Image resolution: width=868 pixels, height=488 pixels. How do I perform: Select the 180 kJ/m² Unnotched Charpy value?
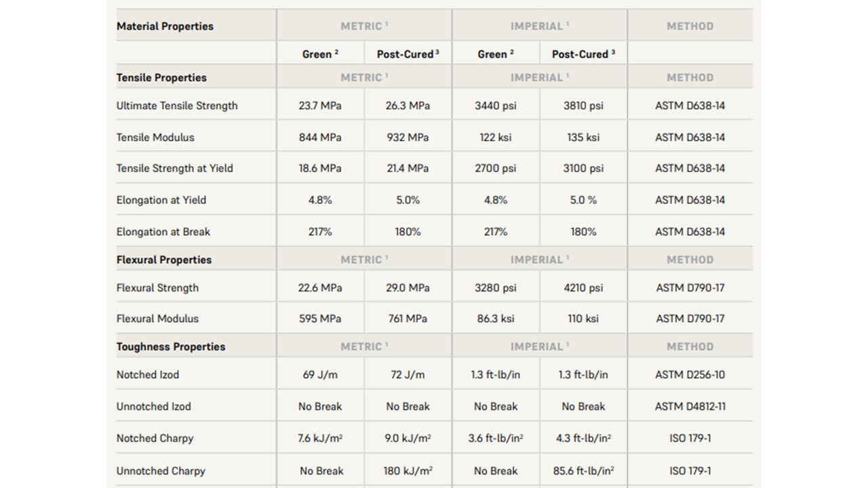tap(408, 470)
